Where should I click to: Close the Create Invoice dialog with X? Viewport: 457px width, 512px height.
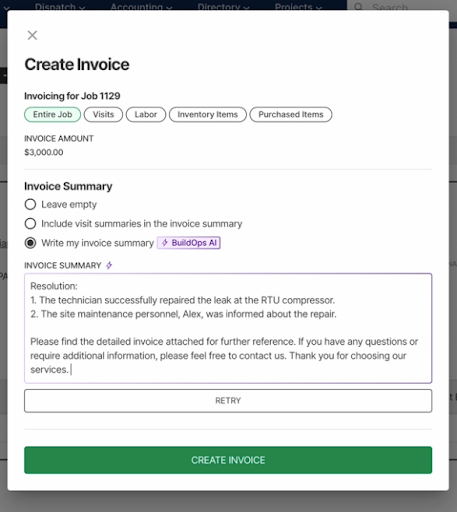tap(32, 35)
